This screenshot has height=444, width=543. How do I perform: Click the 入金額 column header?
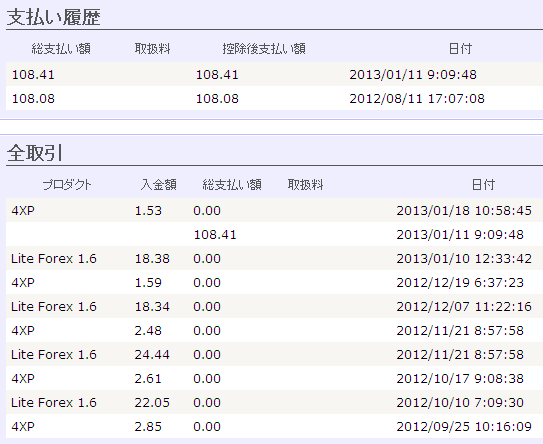click(x=159, y=185)
